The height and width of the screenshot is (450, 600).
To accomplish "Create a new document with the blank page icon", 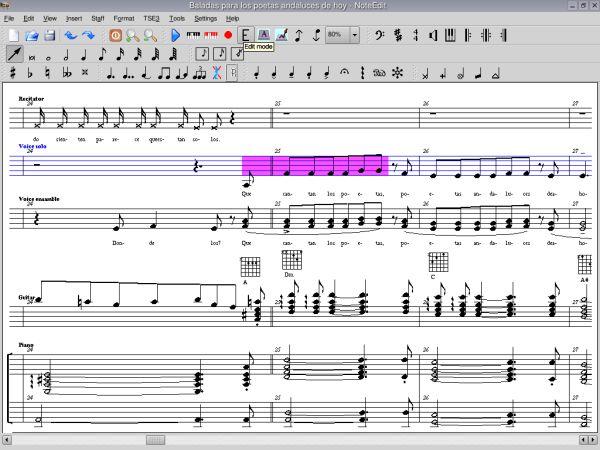I will point(13,36).
